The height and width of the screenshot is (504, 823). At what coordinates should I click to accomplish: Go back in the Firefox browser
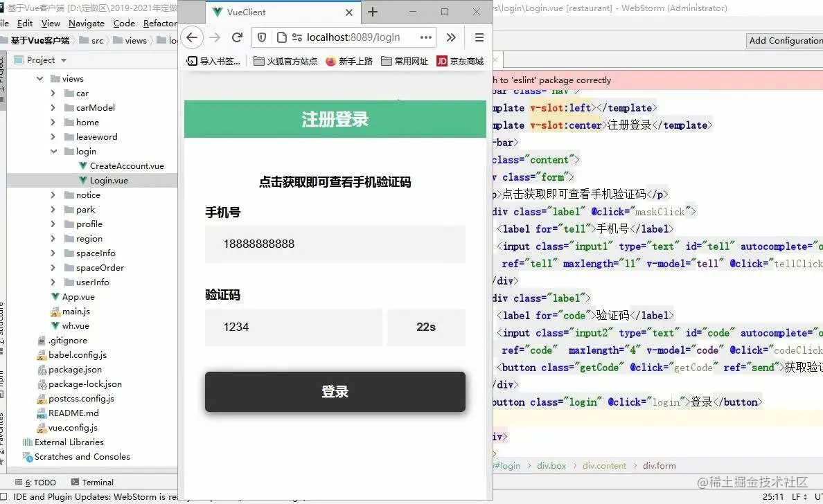192,37
